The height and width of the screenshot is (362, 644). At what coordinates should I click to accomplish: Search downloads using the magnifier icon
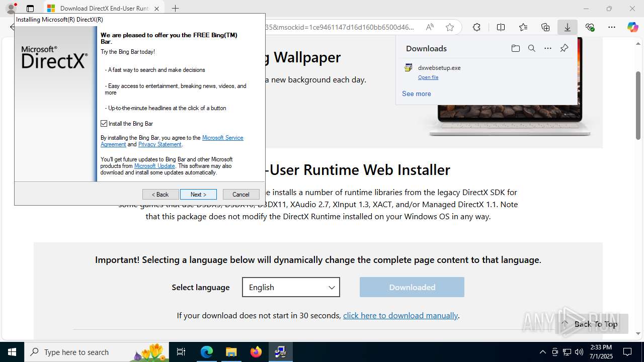pyautogui.click(x=531, y=48)
